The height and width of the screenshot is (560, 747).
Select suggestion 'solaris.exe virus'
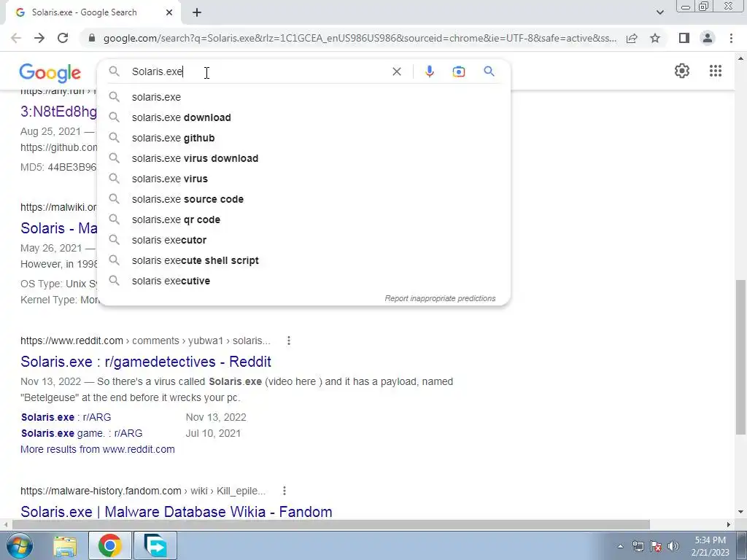click(x=303, y=179)
